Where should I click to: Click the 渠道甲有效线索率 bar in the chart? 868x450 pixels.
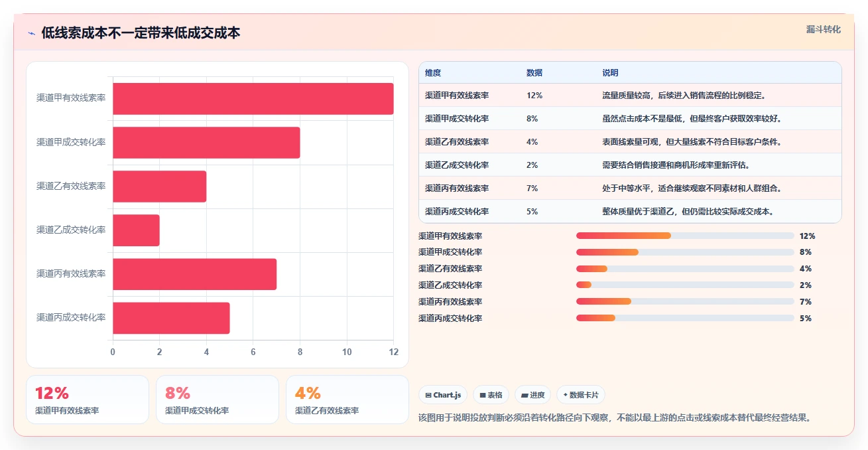(253, 99)
